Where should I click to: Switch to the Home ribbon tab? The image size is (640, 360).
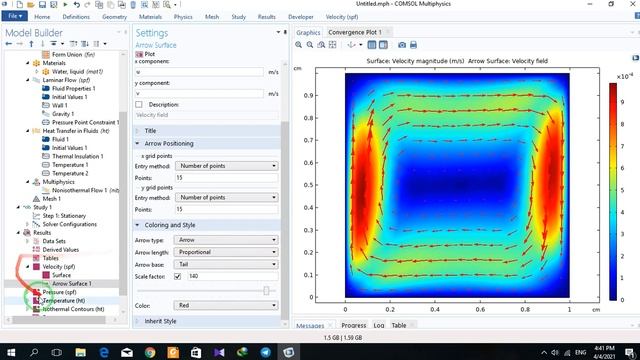point(42,17)
